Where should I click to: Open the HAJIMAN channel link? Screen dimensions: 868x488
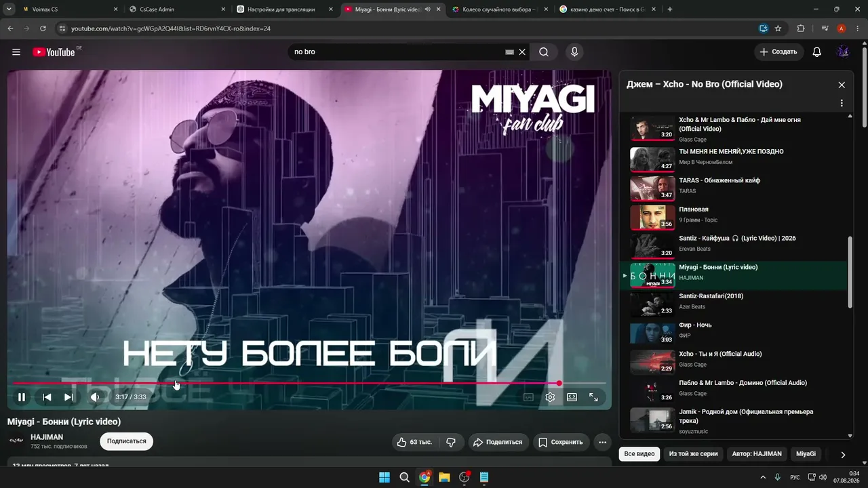click(47, 437)
